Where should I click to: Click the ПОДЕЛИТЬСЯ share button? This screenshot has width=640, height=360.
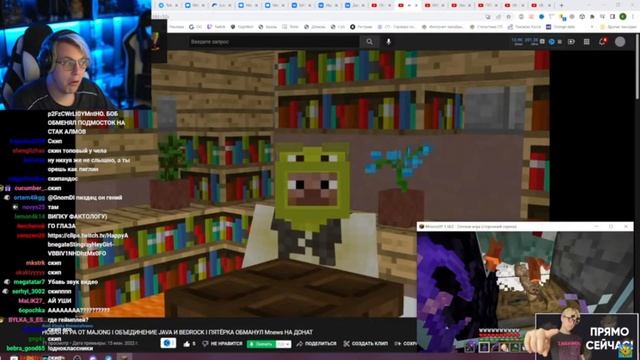(316, 344)
